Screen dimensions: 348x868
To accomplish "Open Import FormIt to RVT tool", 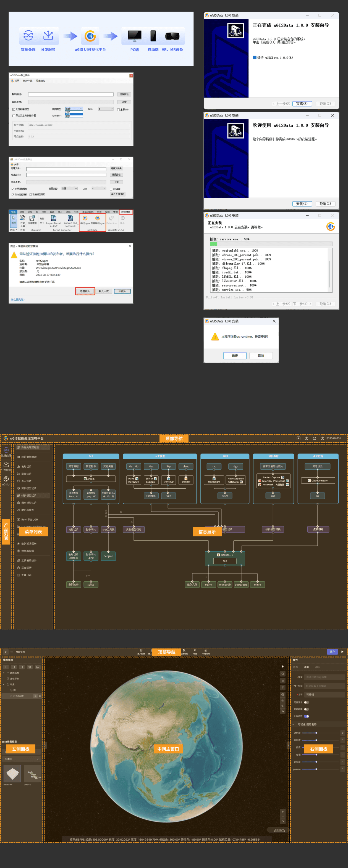I will coord(54,220).
